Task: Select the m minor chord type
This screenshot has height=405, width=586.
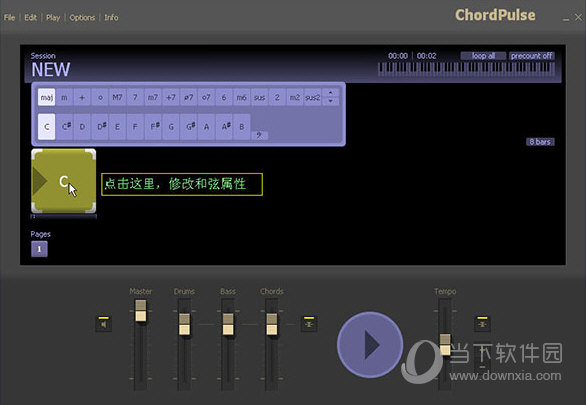Action: tap(64, 98)
